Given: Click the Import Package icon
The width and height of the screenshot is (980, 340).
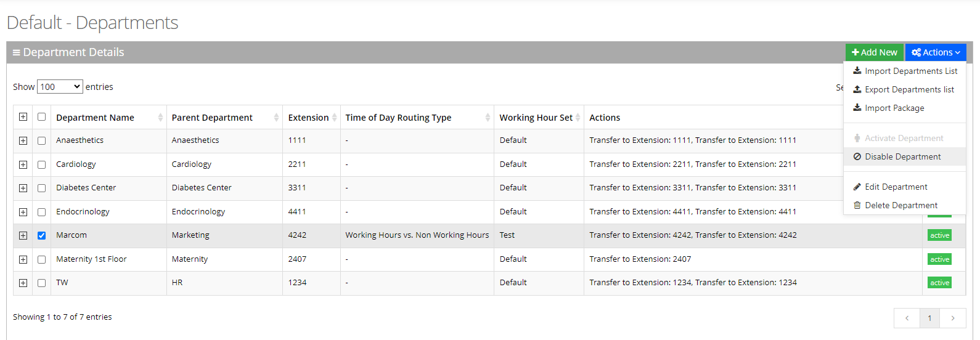Looking at the screenshot, I should (x=857, y=108).
